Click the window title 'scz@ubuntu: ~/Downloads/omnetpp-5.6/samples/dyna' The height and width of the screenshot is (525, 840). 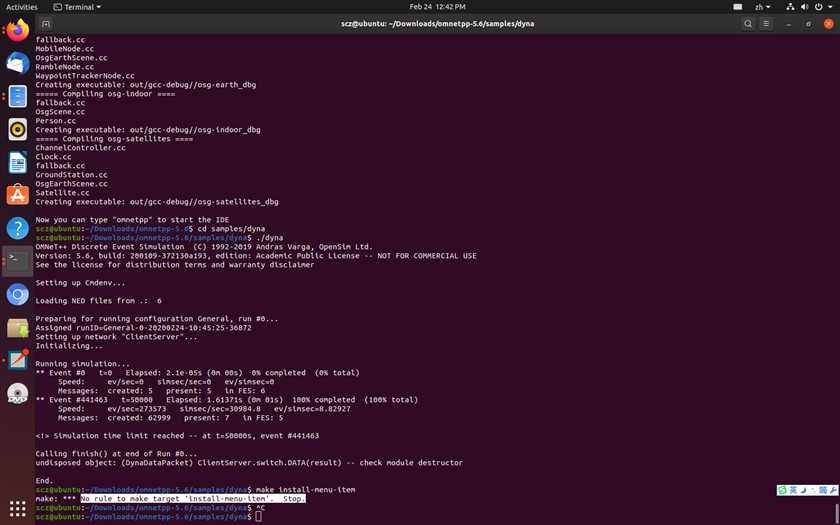coord(437,24)
